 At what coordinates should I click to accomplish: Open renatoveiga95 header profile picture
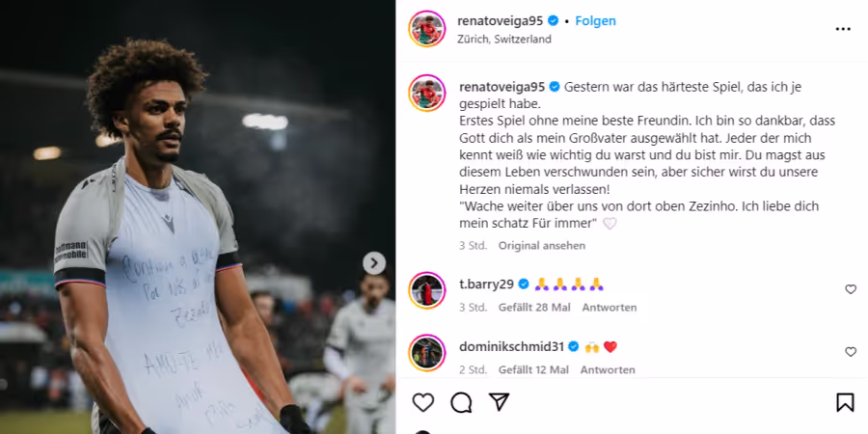pyautogui.click(x=427, y=28)
